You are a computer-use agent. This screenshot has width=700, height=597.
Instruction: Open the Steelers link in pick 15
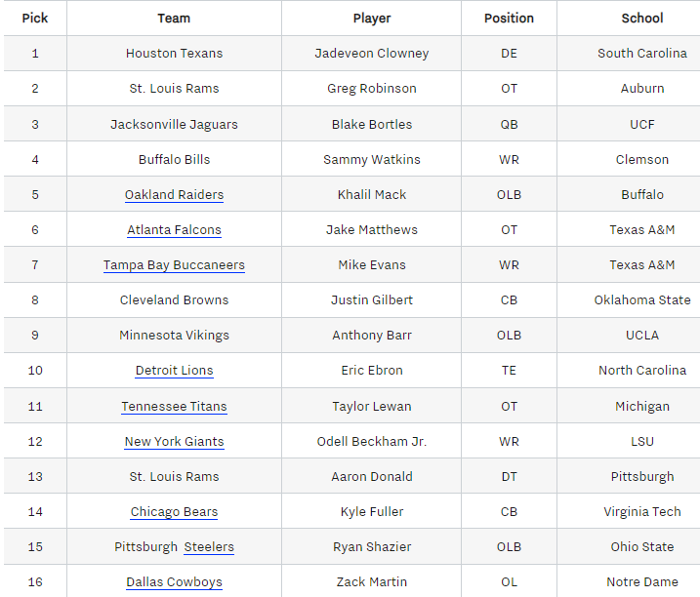209,547
